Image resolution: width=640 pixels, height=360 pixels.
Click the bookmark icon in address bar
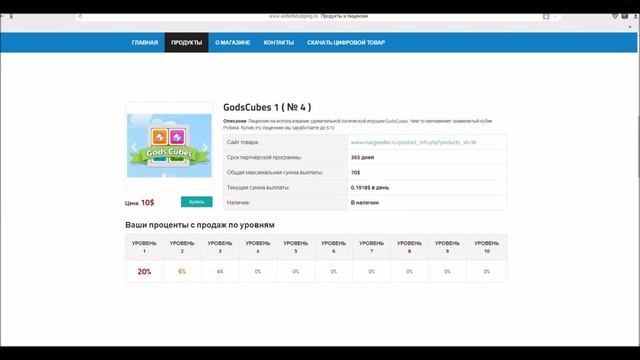546,16
